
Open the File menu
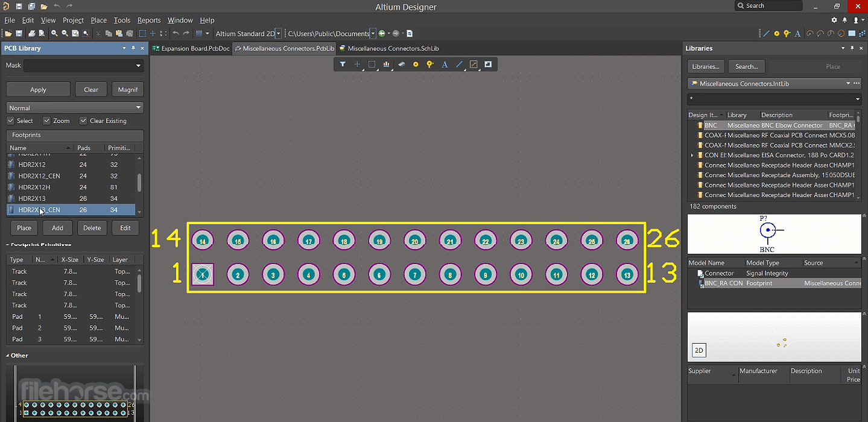(x=10, y=20)
